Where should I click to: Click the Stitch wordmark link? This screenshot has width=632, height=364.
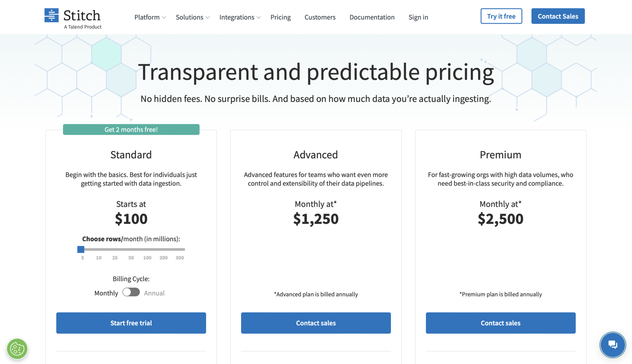pyautogui.click(x=81, y=15)
